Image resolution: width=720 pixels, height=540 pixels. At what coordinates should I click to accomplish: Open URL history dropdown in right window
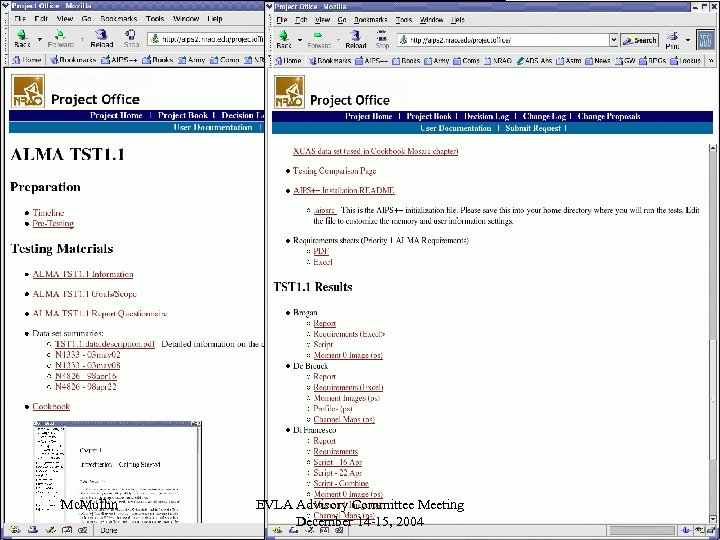tap(613, 40)
